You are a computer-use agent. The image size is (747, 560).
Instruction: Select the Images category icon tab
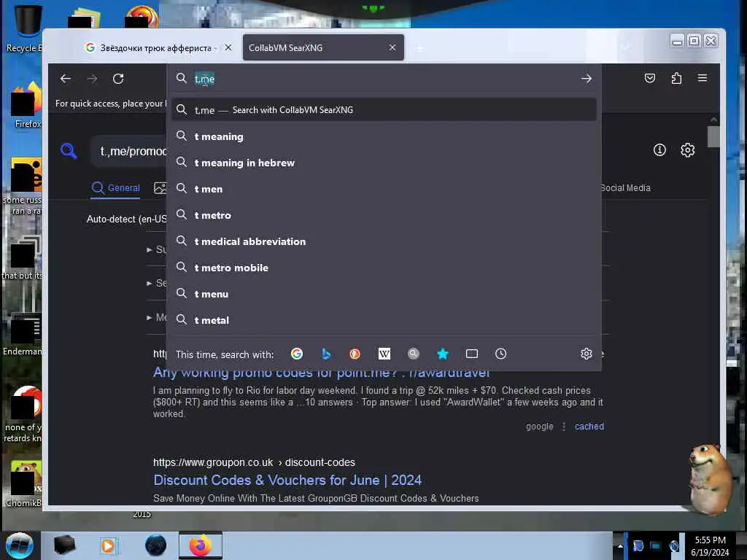click(160, 188)
